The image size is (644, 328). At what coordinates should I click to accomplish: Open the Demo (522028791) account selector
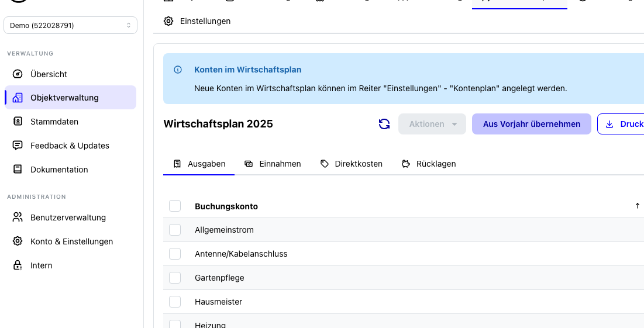[71, 26]
